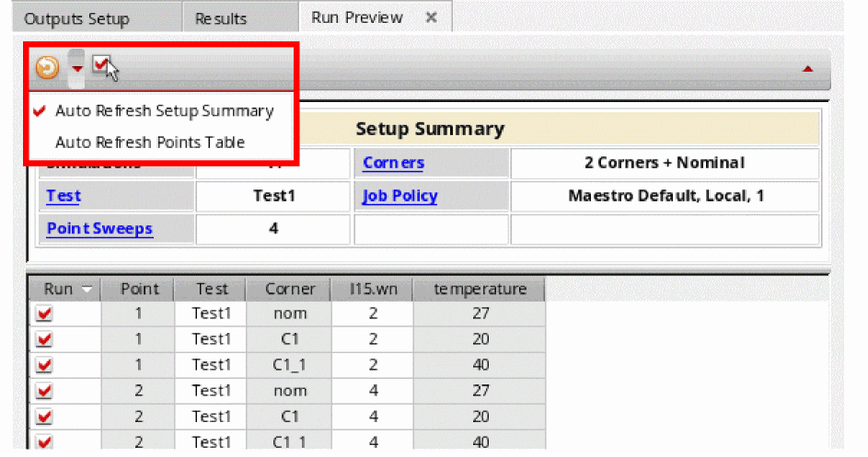Click the Job Policy link

click(399, 196)
